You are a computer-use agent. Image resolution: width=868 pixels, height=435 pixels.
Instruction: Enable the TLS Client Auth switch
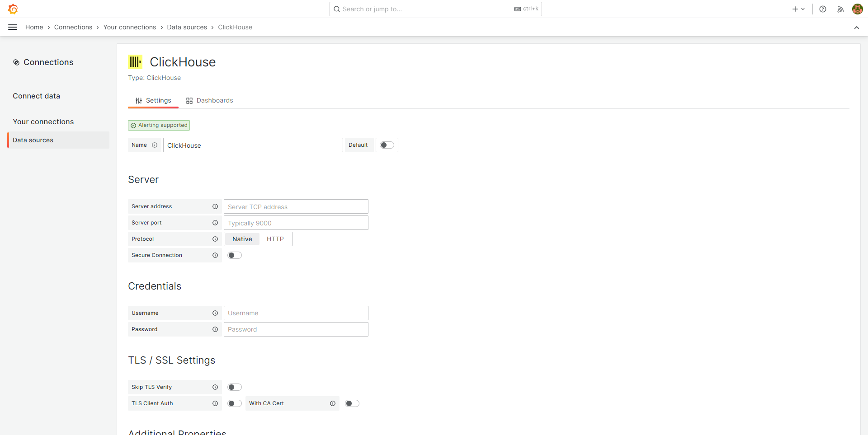point(235,403)
